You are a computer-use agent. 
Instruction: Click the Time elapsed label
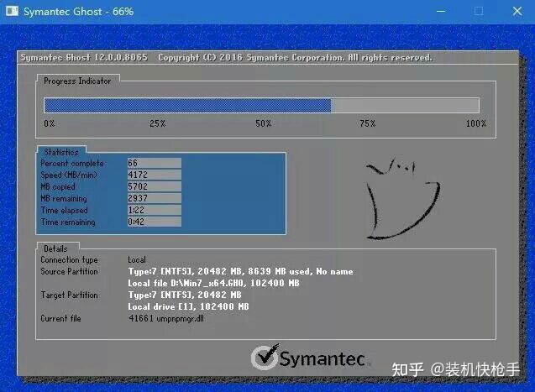tap(64, 211)
